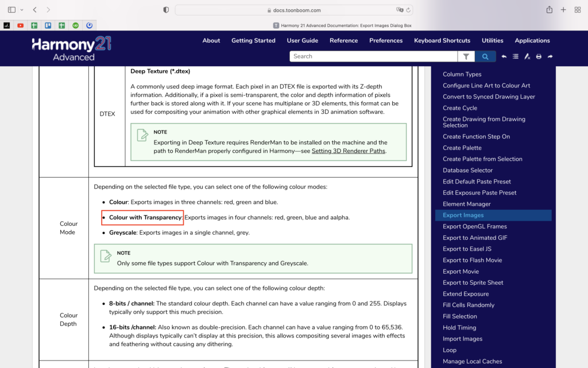Open Create Drawing from Drawing Selection
Viewport: 588px width, 368px height.
point(483,122)
